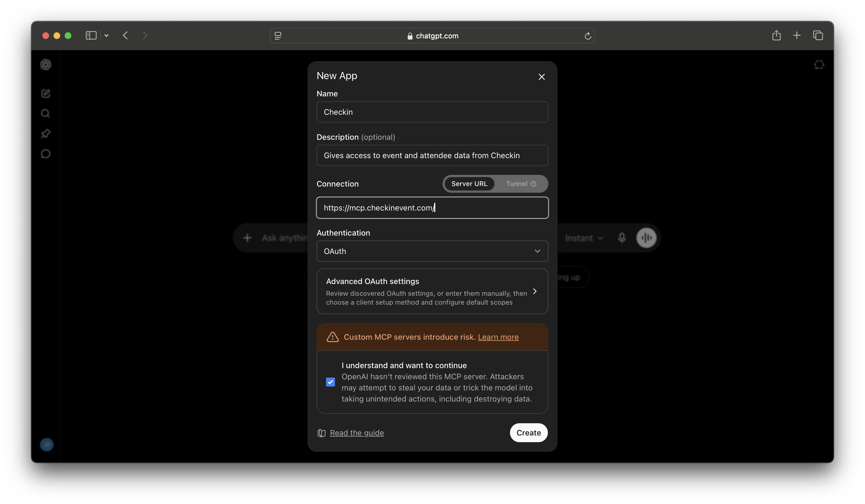This screenshot has width=865, height=504.
Task: Click the "Authentication" label
Action: 343,233
